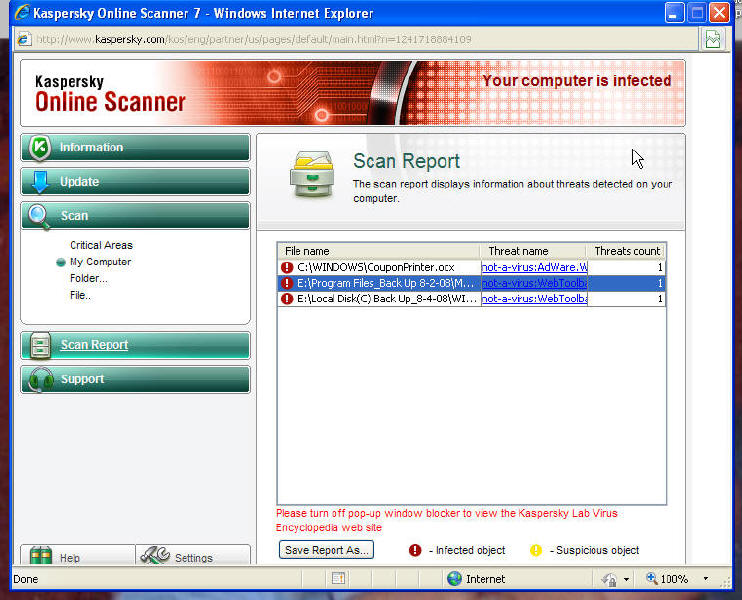The width and height of the screenshot is (742, 600).
Task: Click the headphones Support icon
Action: tap(40, 379)
